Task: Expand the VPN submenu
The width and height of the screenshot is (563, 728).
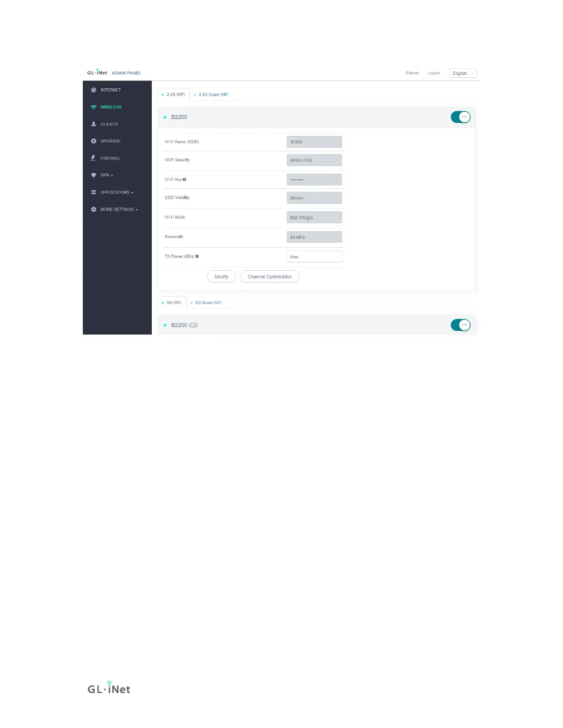Action: coord(107,175)
